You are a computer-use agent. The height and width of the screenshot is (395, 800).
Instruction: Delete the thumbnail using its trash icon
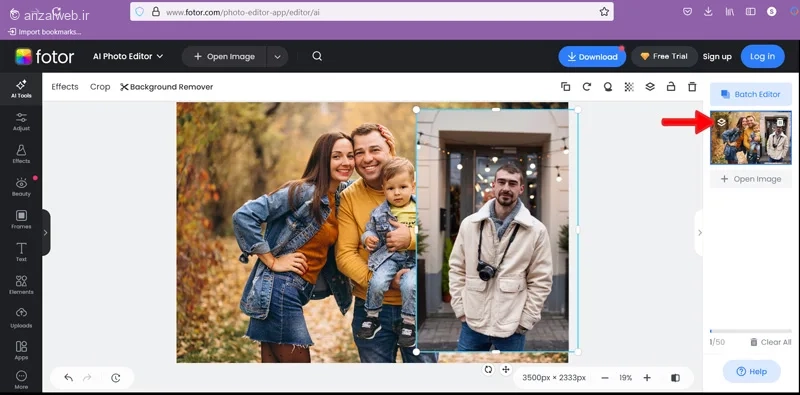click(x=780, y=122)
